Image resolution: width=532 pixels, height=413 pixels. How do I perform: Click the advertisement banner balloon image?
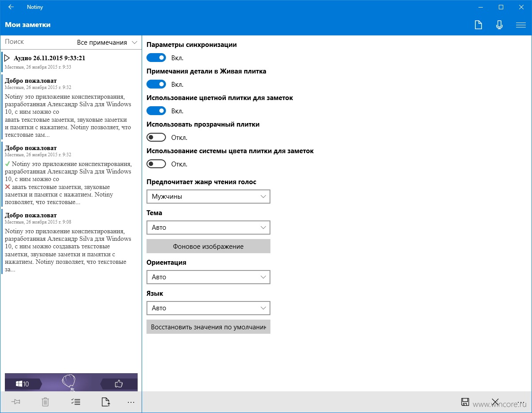pyautogui.click(x=69, y=382)
